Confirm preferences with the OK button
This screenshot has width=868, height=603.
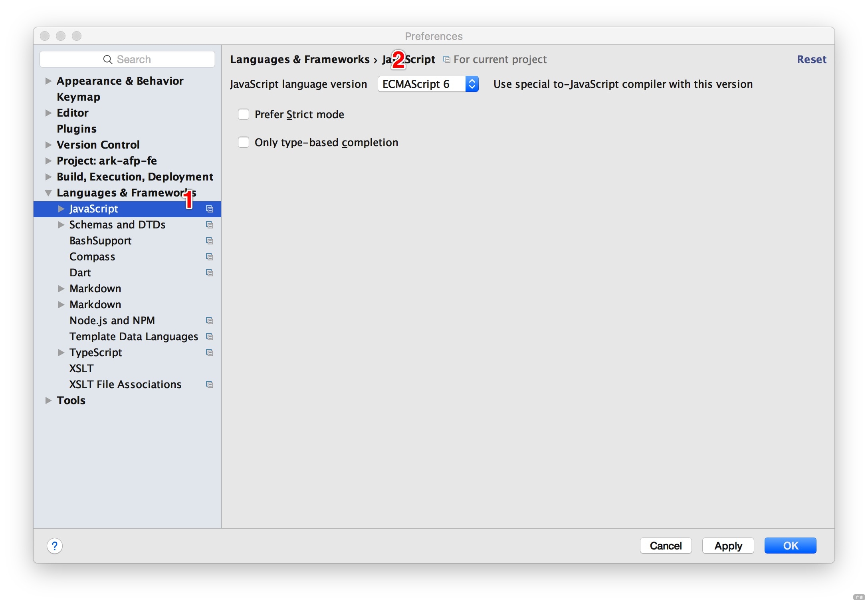(790, 546)
